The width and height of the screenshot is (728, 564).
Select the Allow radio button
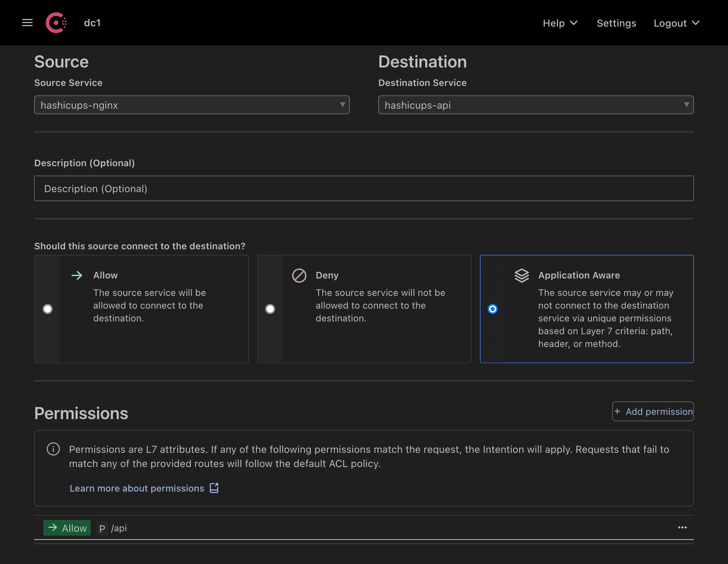[47, 308]
